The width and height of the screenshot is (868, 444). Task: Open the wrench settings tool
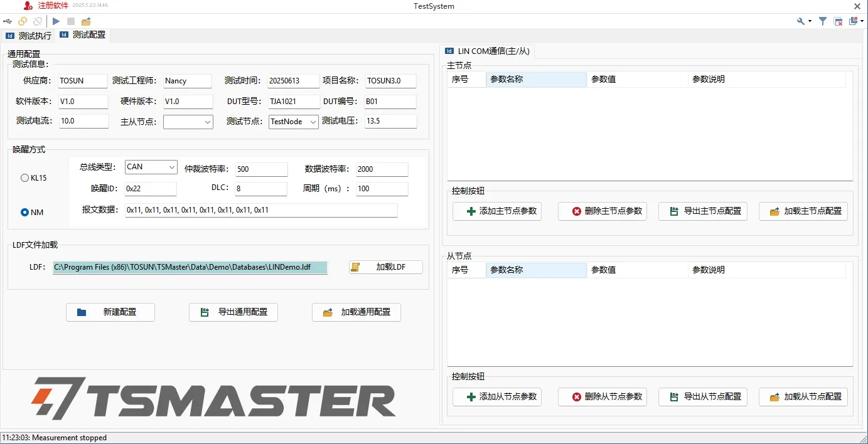801,21
